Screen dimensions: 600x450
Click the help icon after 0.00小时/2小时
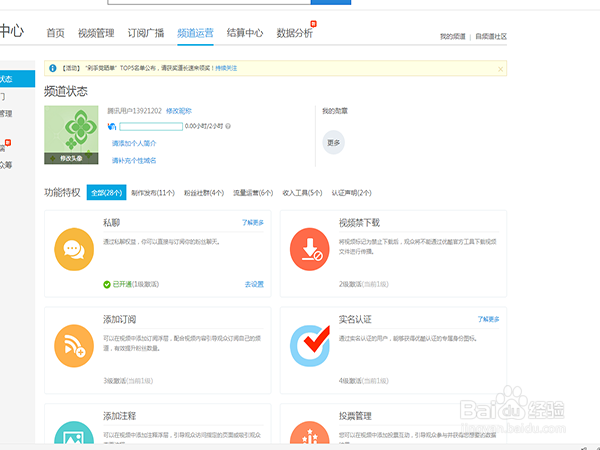pyautogui.click(x=228, y=126)
